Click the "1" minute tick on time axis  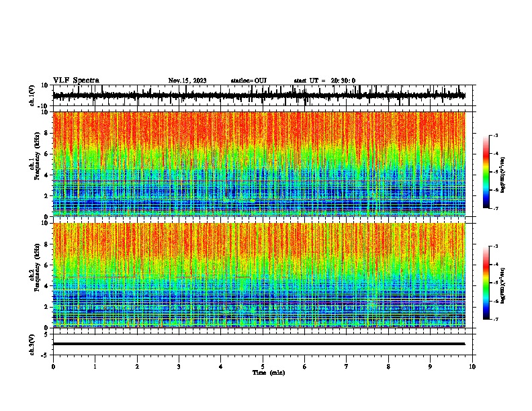95,367
